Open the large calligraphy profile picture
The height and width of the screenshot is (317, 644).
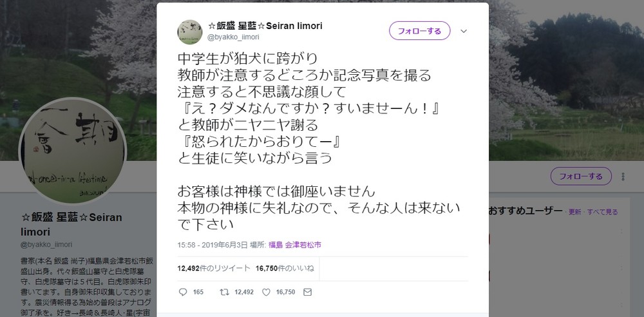pos(72,153)
